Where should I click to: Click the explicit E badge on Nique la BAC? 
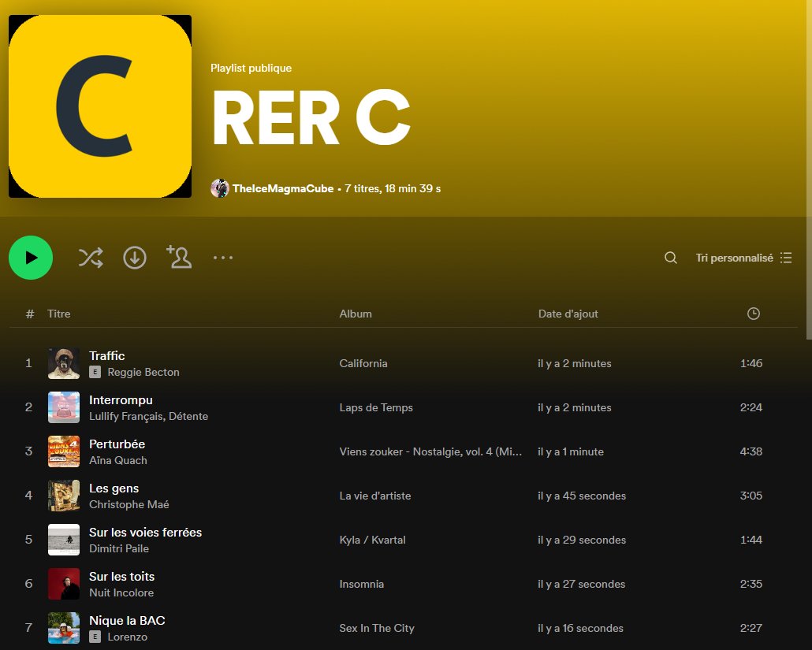tap(95, 637)
